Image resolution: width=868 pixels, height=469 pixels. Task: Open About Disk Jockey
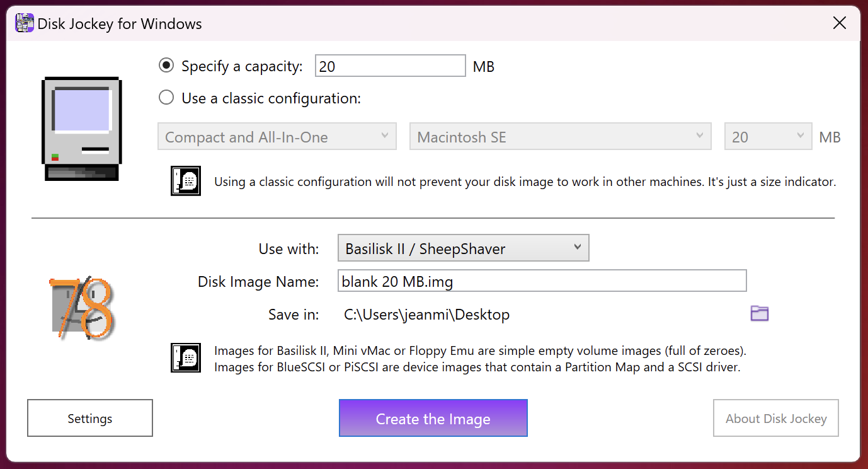(x=776, y=418)
